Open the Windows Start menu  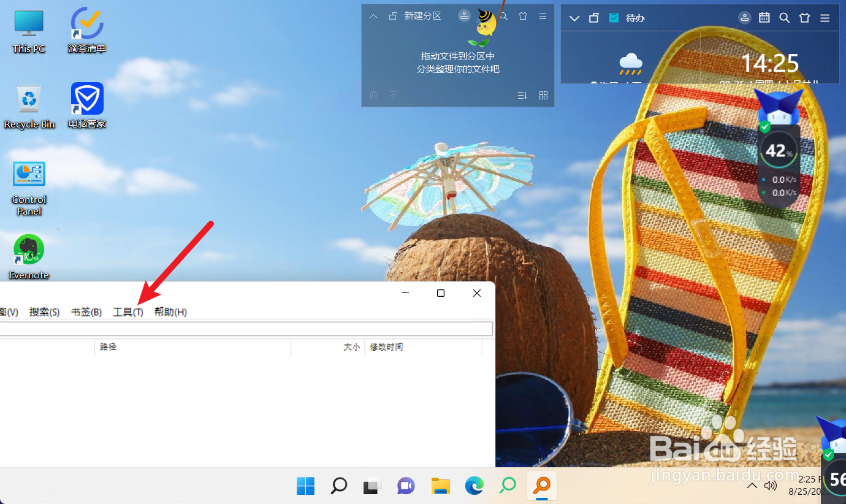click(305, 486)
